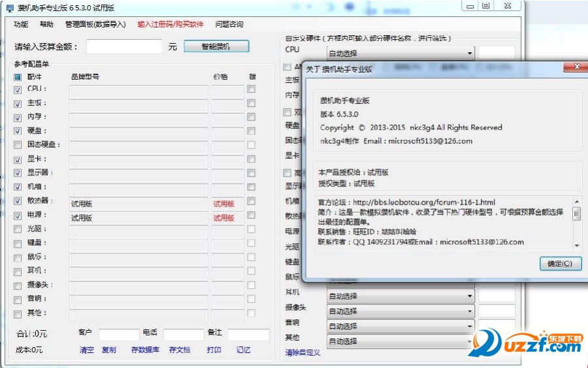Image resolution: width=588 pixels, height=368 pixels.
Task: Click the scroll-down arrow in the about text box
Action: [576, 245]
